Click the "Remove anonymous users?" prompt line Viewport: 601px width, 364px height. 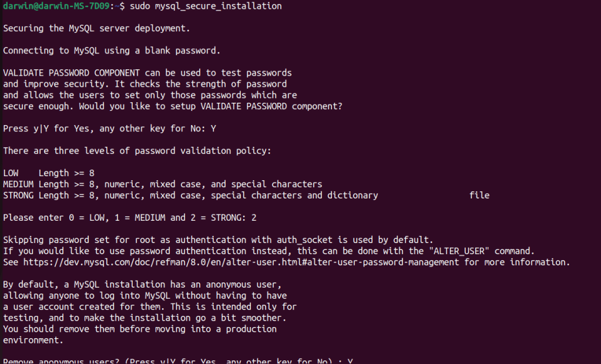(x=176, y=361)
